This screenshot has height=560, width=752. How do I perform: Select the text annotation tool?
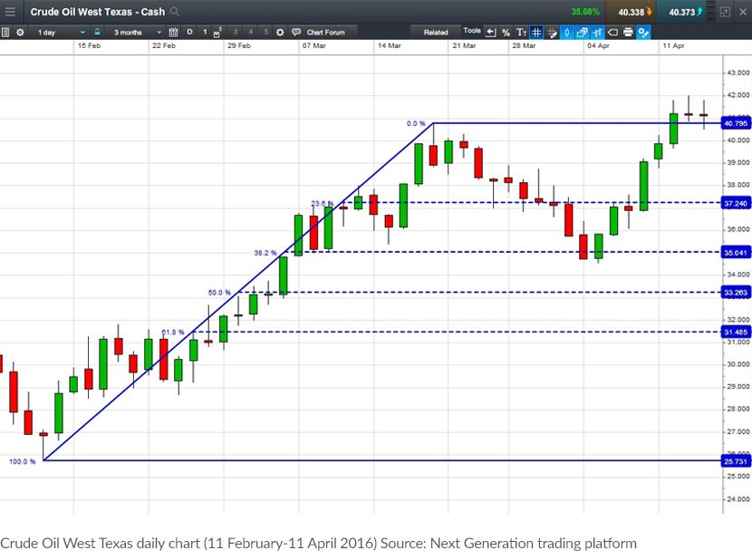[x=521, y=32]
